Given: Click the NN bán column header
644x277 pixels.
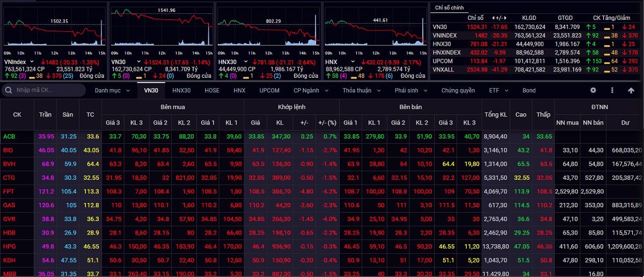Looking at the screenshot, I should [592, 122].
